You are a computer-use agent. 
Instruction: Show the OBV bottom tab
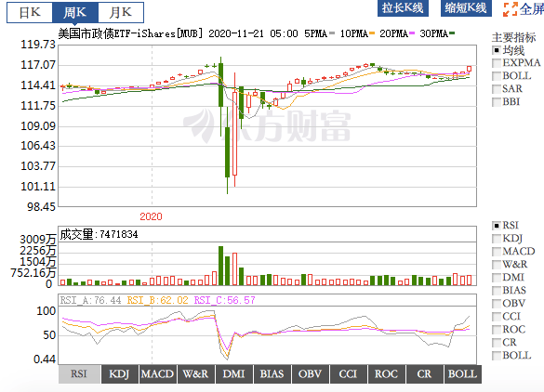(x=311, y=374)
